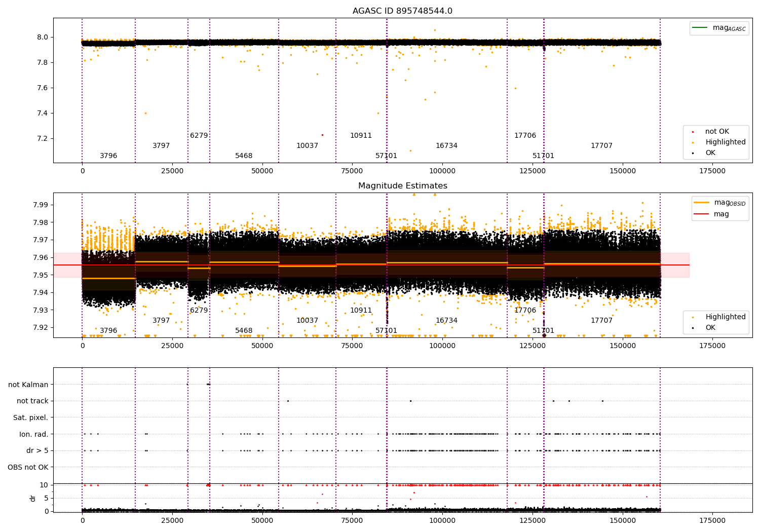Click the 10 y-axis tick of the dr plot

click(x=45, y=485)
